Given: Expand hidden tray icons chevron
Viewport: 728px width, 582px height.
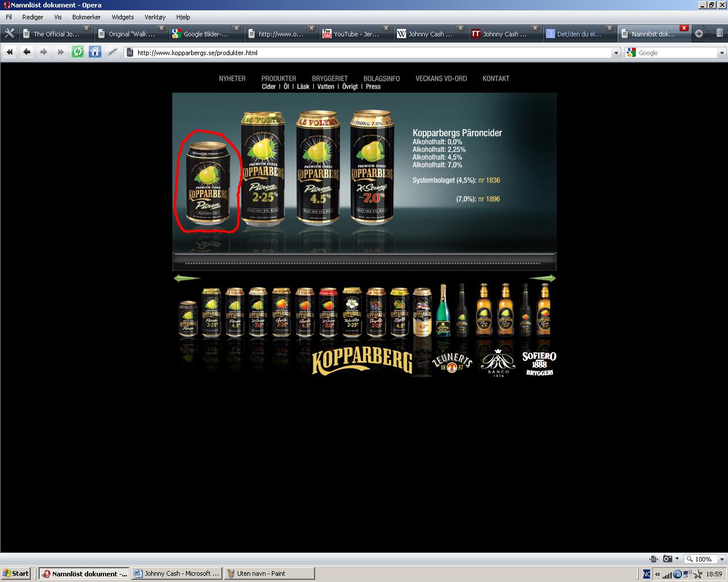Looking at the screenshot, I should tap(657, 574).
